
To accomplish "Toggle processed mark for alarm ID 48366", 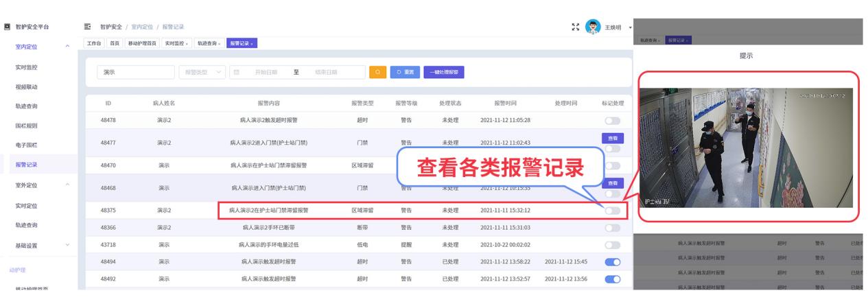I will (613, 227).
